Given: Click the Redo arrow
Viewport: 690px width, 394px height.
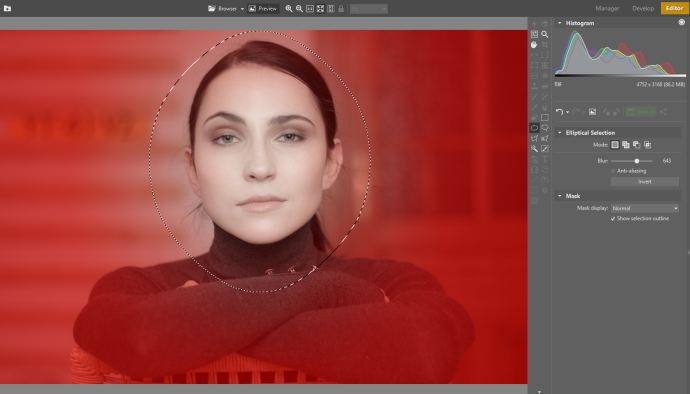Looking at the screenshot, I should pyautogui.click(x=576, y=112).
